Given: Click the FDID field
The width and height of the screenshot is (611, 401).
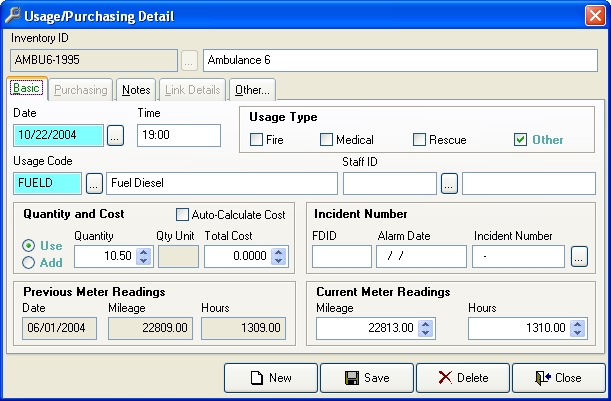Looking at the screenshot, I should pos(342,256).
